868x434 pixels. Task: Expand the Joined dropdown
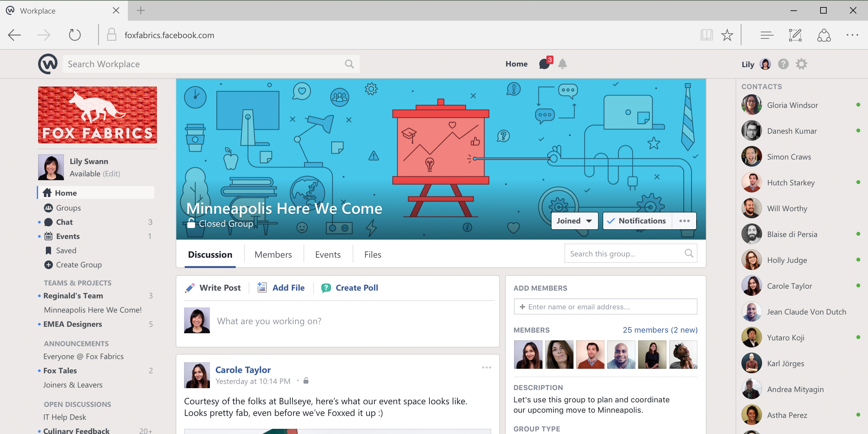pos(574,221)
